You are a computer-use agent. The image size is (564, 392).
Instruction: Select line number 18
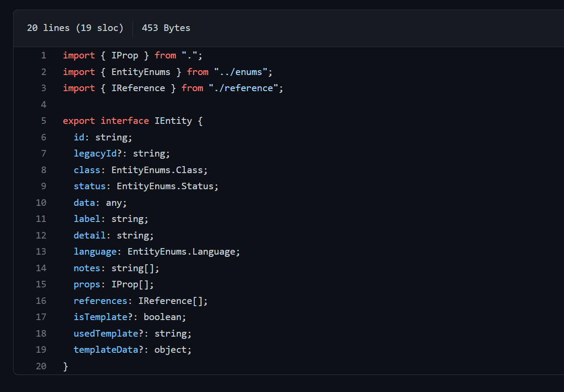point(41,334)
